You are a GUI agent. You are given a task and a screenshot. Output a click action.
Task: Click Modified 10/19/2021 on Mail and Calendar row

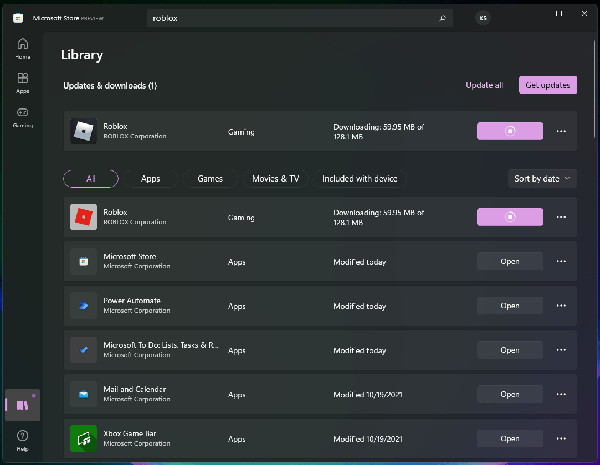coord(368,395)
